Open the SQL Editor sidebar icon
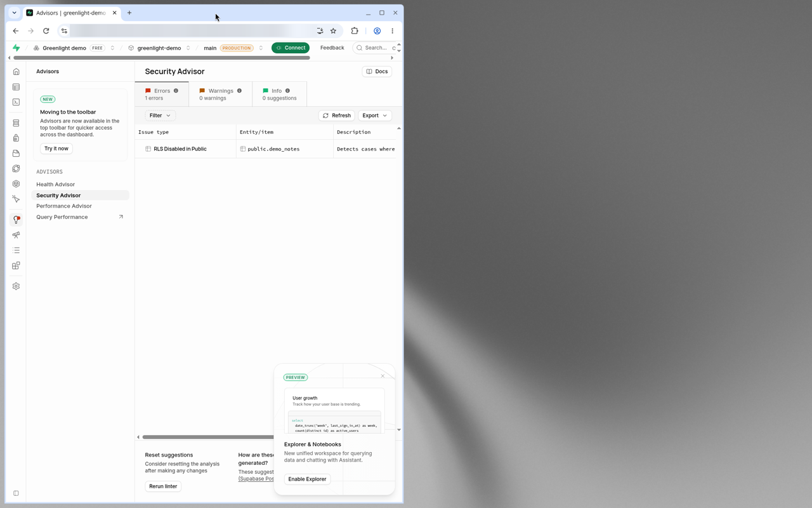812x508 pixels. pyautogui.click(x=16, y=102)
